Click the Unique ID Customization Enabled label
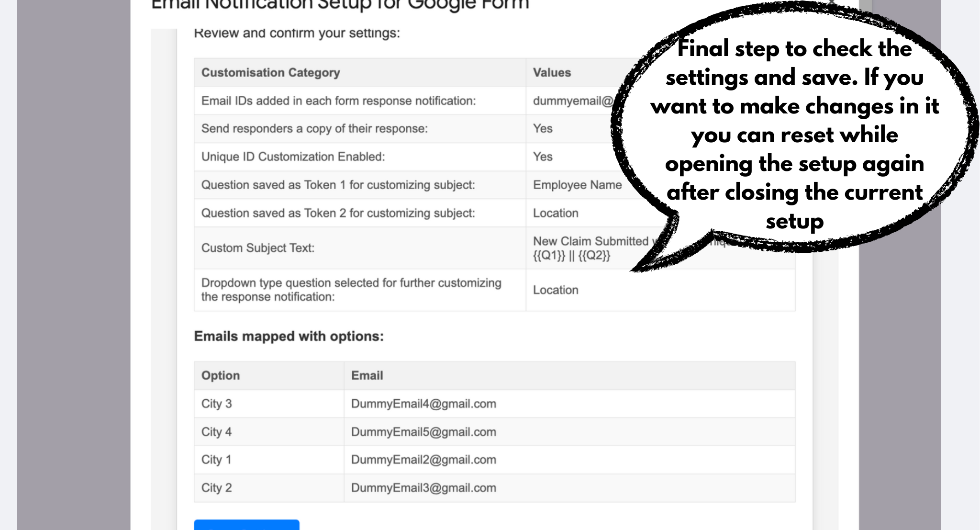This screenshot has width=980, height=530. (293, 157)
